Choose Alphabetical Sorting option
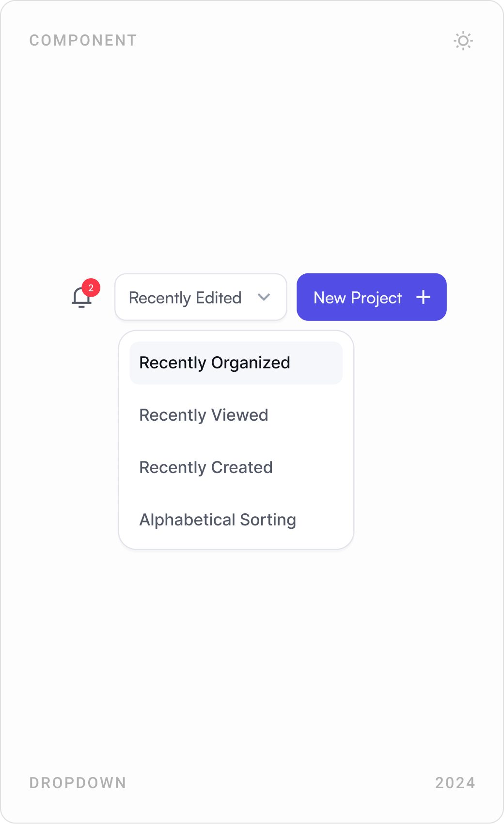The height and width of the screenshot is (824, 504). [218, 519]
